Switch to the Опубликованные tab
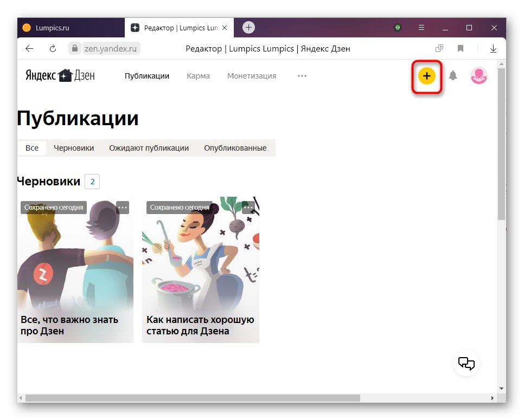 [235, 147]
